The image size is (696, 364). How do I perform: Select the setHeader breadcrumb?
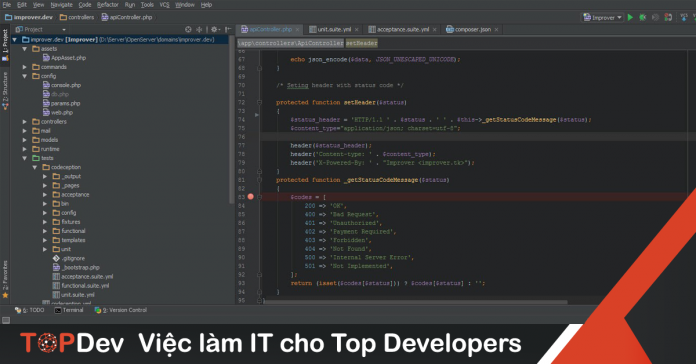tap(361, 43)
